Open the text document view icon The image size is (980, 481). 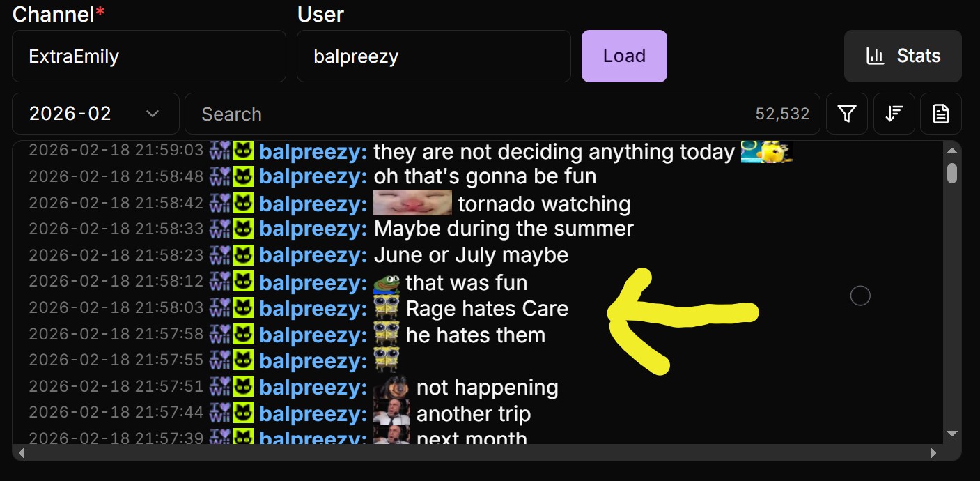(941, 114)
